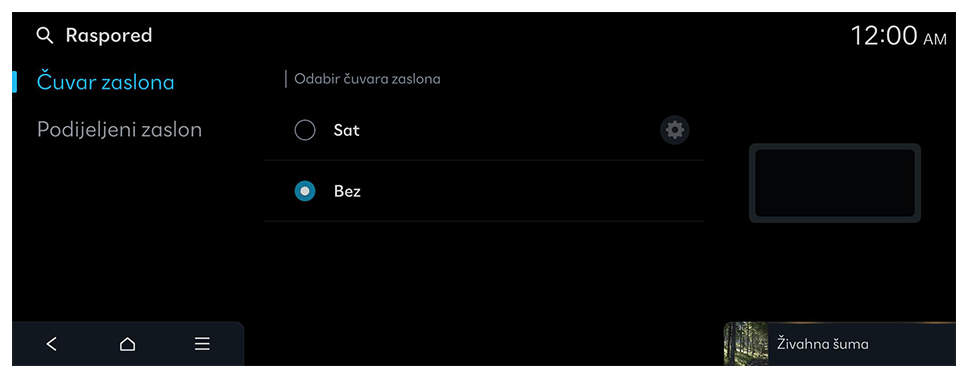Tap the home icon in bottom bar
Viewport: 968px width, 378px height.
pos(127,344)
